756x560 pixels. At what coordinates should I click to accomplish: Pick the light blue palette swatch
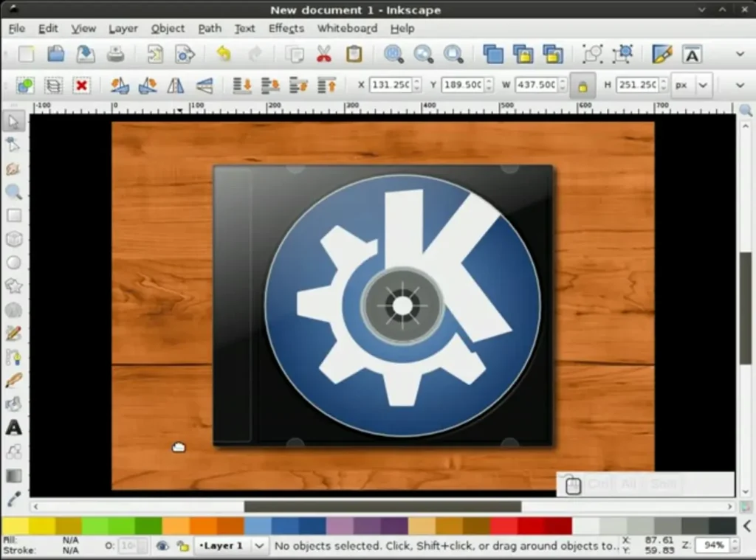258,526
